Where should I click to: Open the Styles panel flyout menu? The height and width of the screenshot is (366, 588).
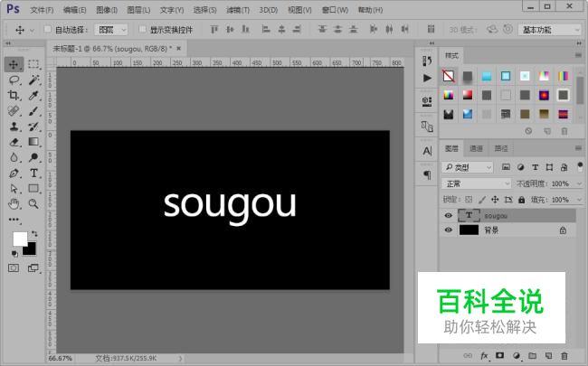(x=578, y=55)
